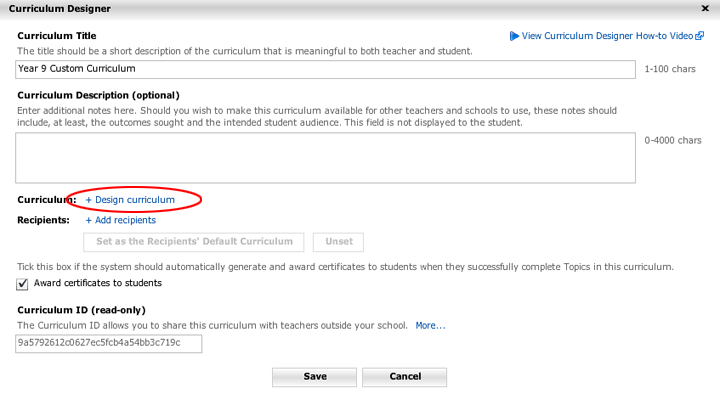Click the blue play icon beside the how-to video link
Viewport: 720px width, 394px height.
pyautogui.click(x=514, y=36)
